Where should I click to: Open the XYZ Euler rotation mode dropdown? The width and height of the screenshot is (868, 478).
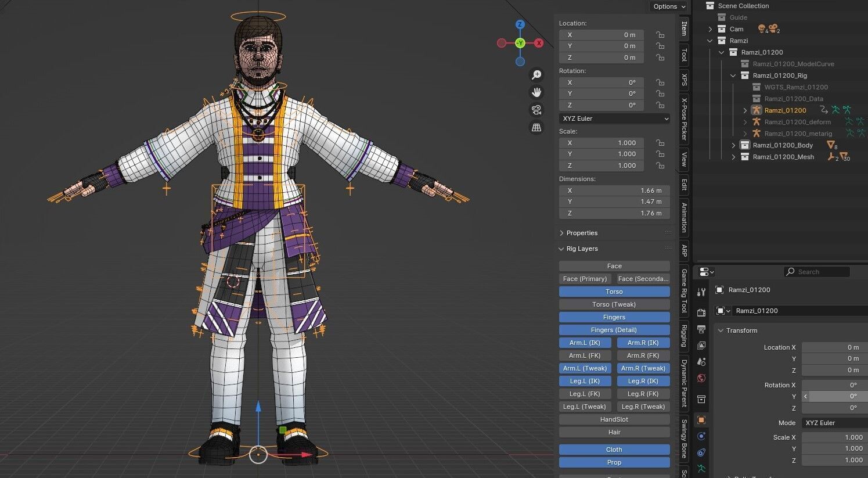coord(614,118)
